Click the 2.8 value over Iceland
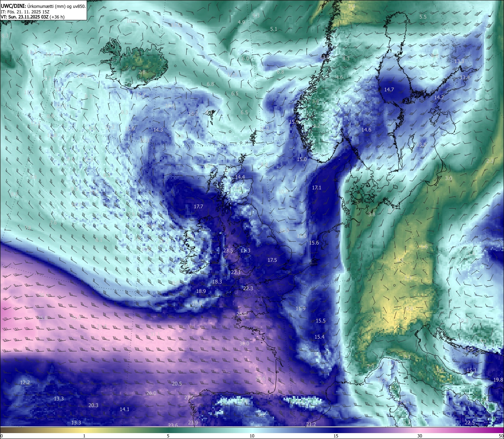504x439 pixels. (142, 72)
